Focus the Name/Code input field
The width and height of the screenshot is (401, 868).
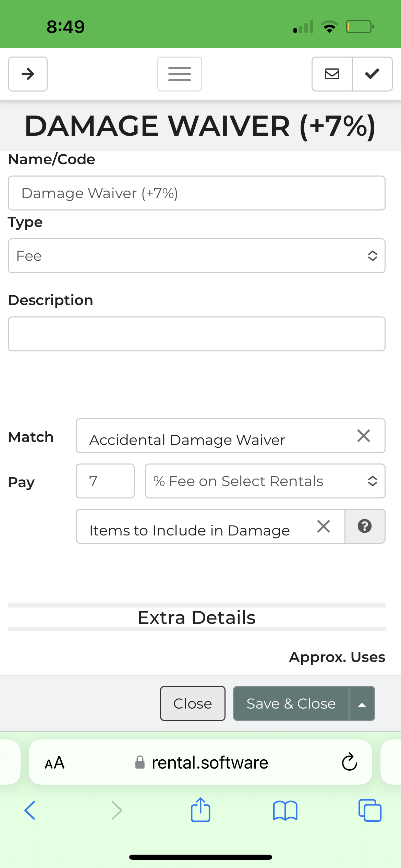196,193
